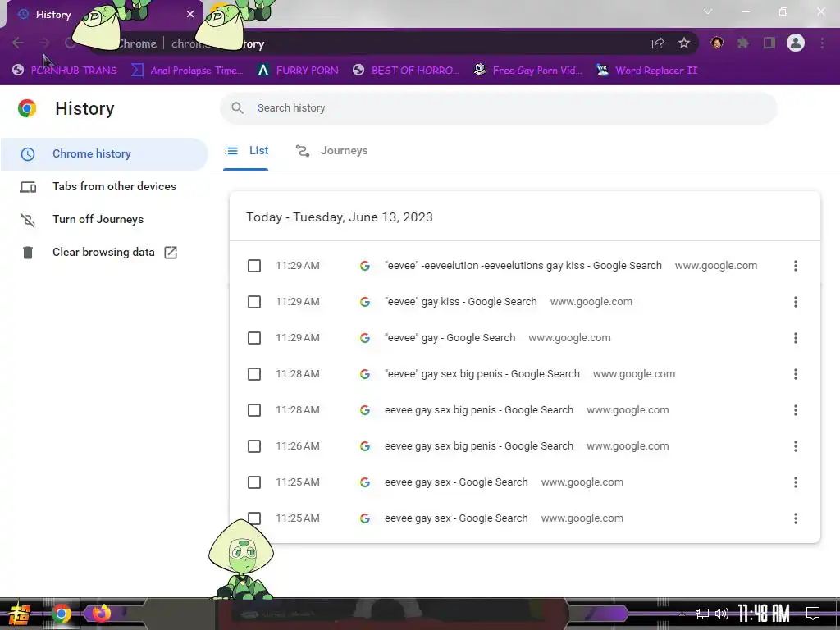Open the eeveelution Google Search history link
Viewport: 840px width, 630px height.
coord(523,266)
